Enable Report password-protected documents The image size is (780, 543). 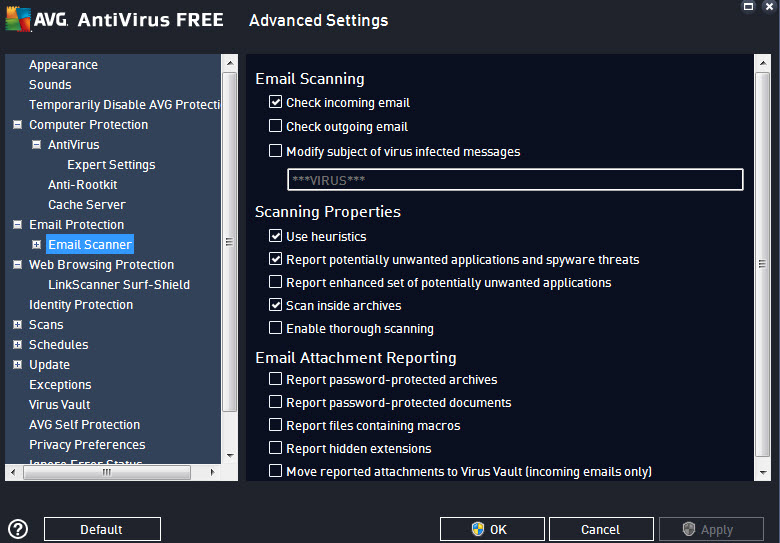tap(275, 402)
